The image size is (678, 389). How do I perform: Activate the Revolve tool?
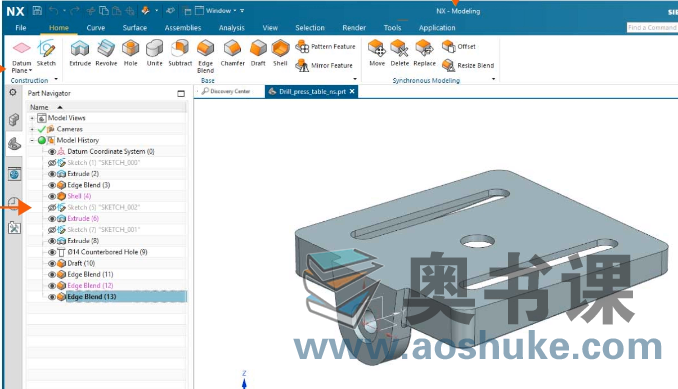pyautogui.click(x=106, y=53)
